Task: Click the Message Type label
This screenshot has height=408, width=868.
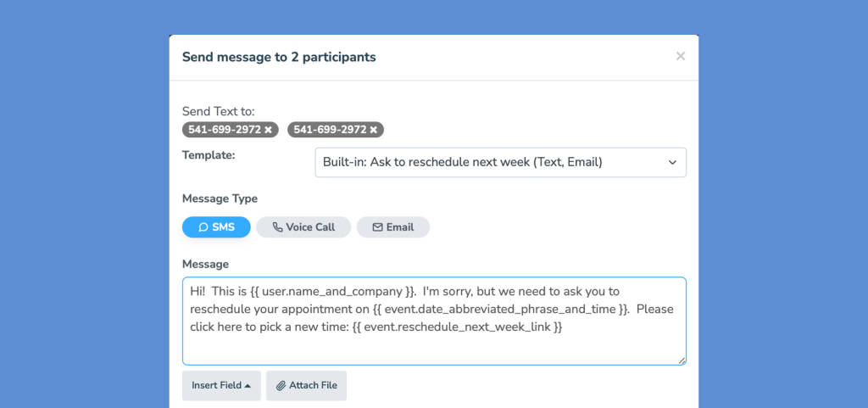Action: tap(220, 198)
